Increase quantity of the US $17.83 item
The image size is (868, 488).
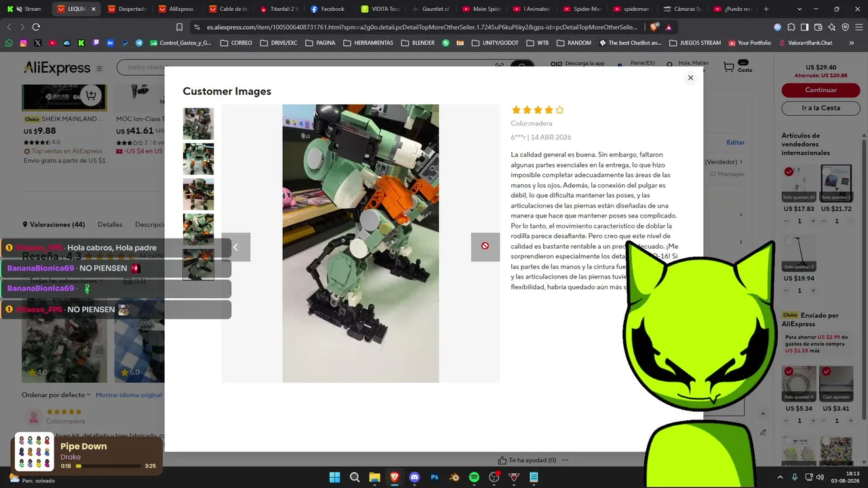[813, 221]
